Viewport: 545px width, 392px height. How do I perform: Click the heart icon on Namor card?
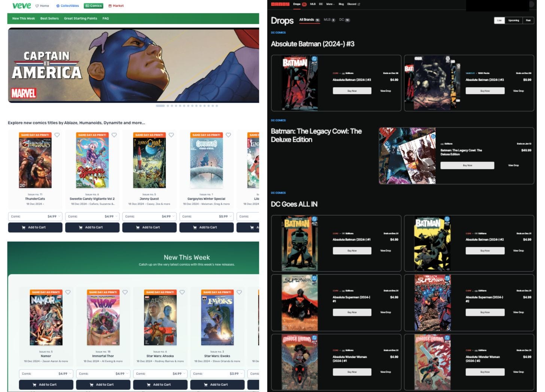[x=68, y=292]
